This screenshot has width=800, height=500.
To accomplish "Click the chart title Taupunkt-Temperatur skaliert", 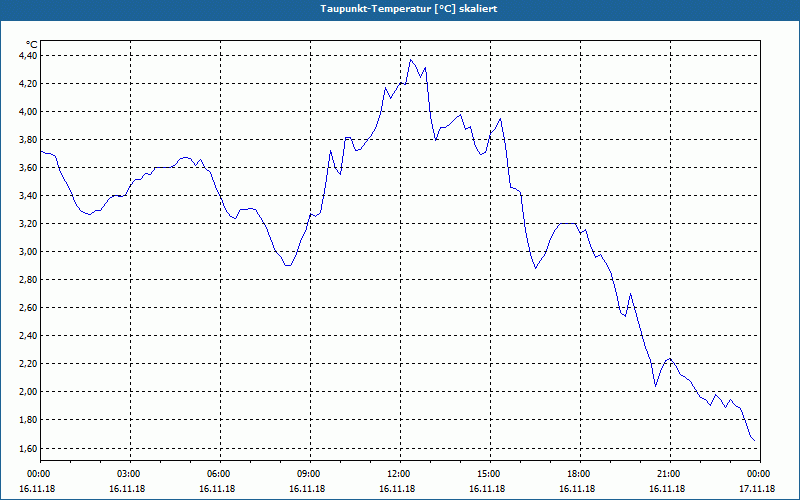I will point(409,9).
